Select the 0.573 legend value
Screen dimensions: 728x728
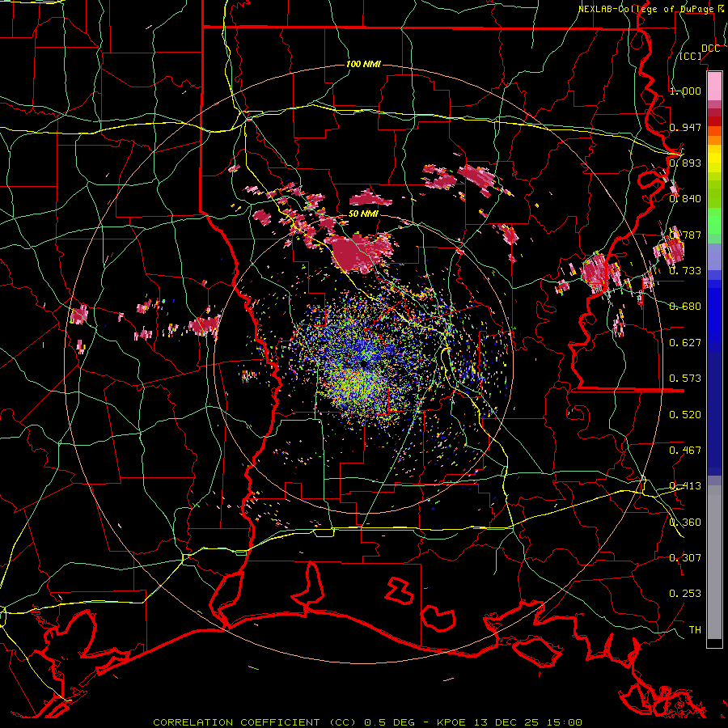point(685,378)
